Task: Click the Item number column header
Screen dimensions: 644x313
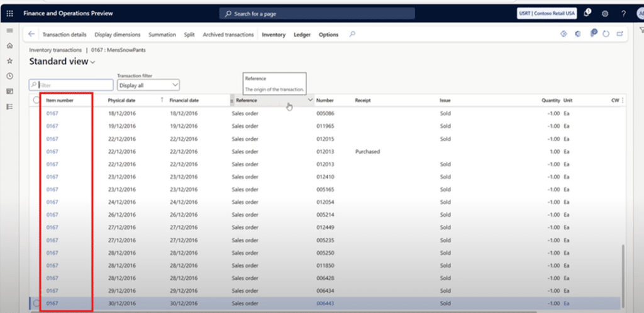Action: point(60,100)
